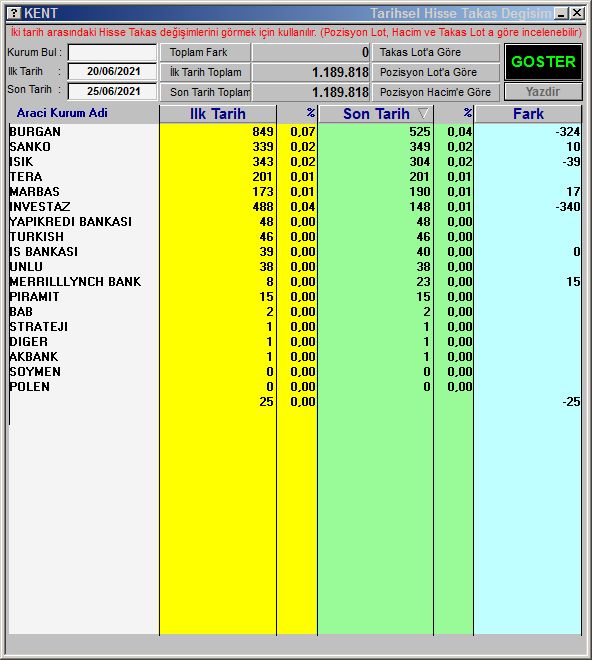Click INVESTAZ Ilk Tarih value 488

pos(263,207)
